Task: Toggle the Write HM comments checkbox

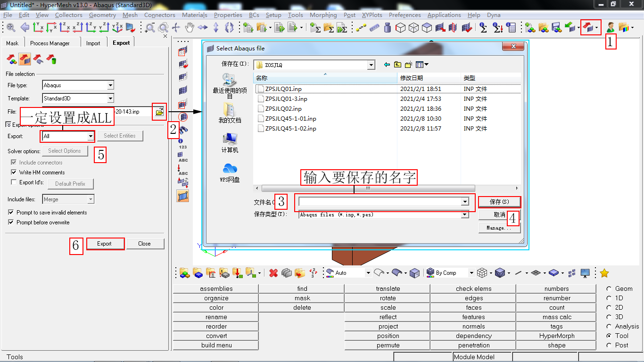Action: point(13,173)
